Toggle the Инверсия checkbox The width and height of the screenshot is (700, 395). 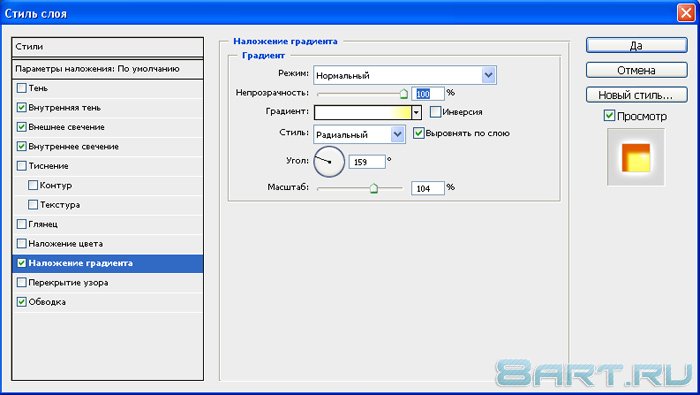pos(435,112)
